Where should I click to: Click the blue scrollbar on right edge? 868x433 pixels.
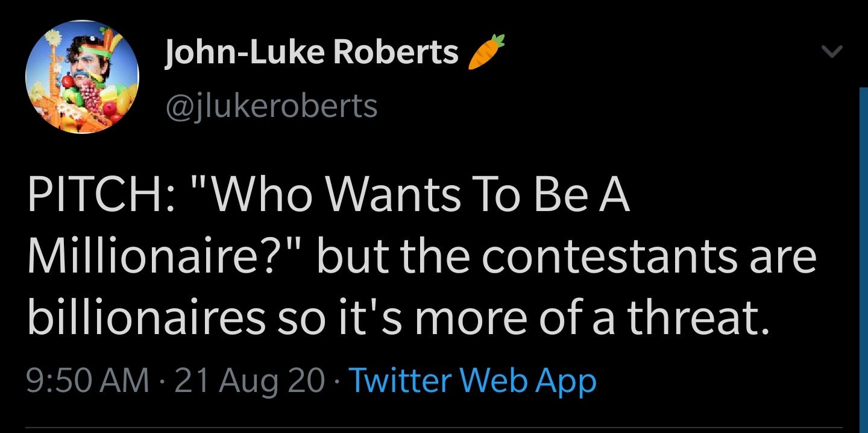click(x=863, y=260)
